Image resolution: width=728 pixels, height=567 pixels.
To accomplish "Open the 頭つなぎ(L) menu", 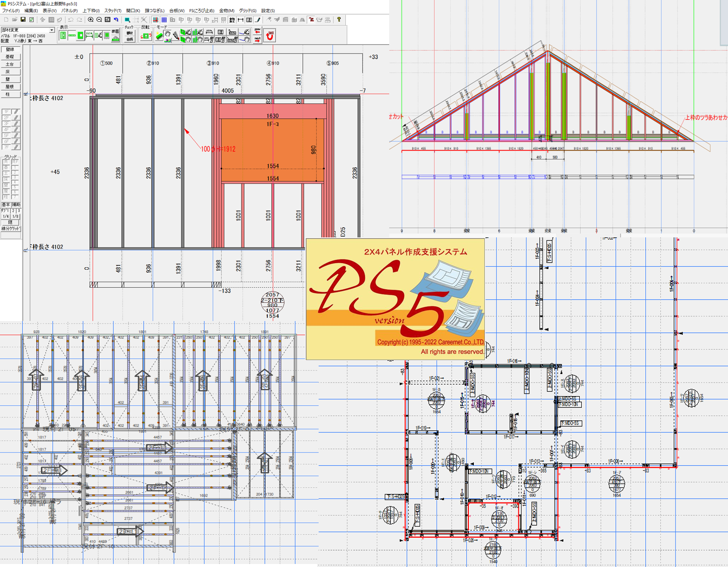I will tap(155, 11).
